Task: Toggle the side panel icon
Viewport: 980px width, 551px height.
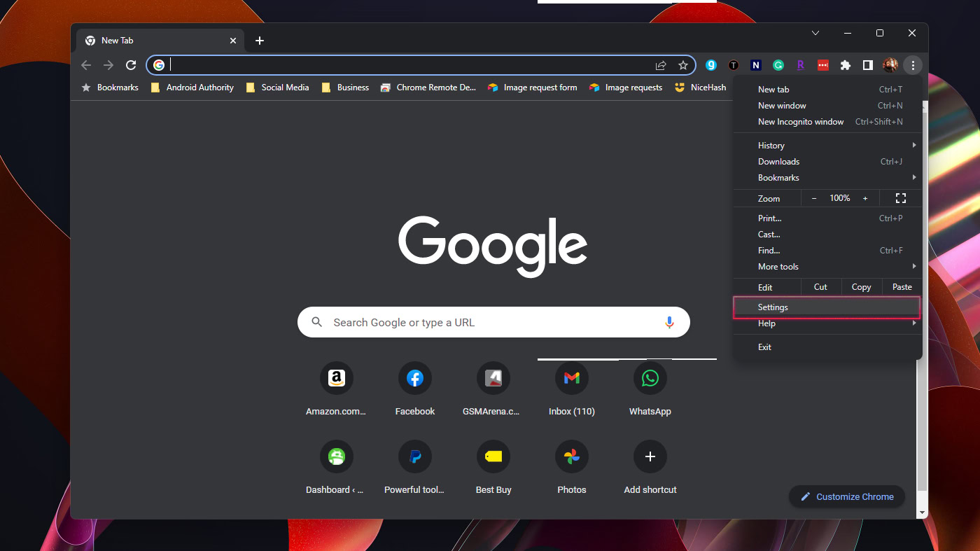Action: point(867,65)
